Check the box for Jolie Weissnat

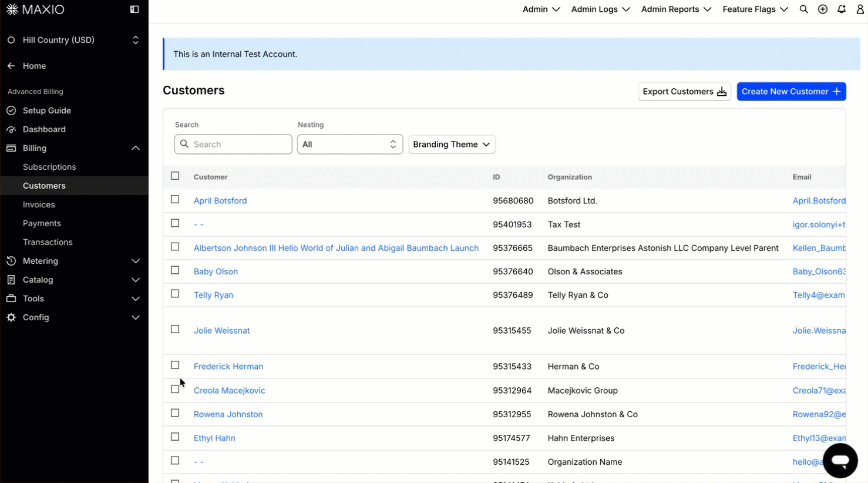(x=175, y=330)
